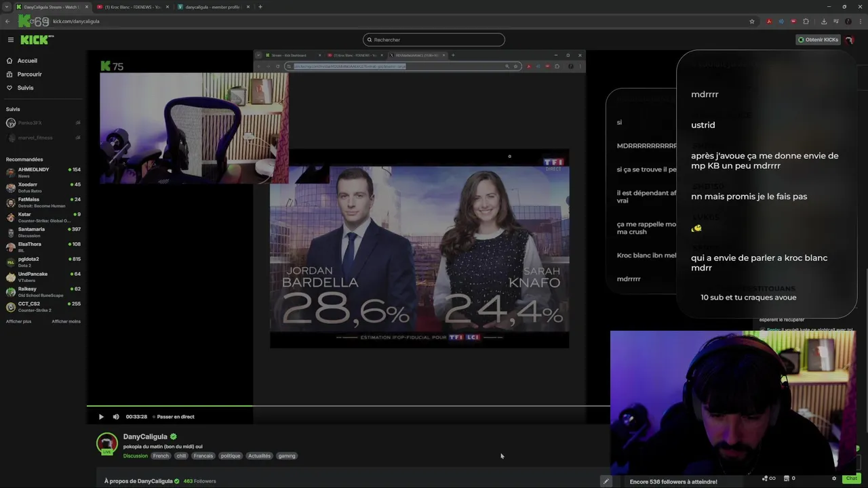Open the Kick hamburger menu
Viewport: 868px width, 488px height.
pyautogui.click(x=10, y=40)
